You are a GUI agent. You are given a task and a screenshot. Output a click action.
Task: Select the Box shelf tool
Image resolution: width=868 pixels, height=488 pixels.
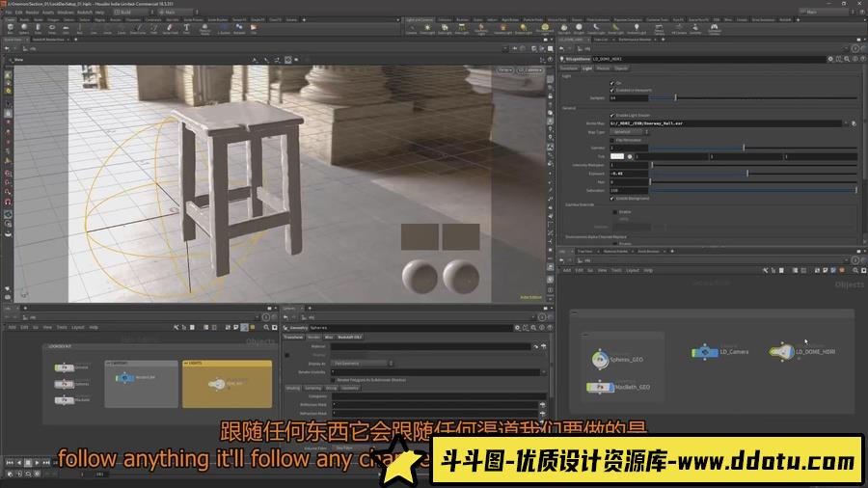(11, 27)
